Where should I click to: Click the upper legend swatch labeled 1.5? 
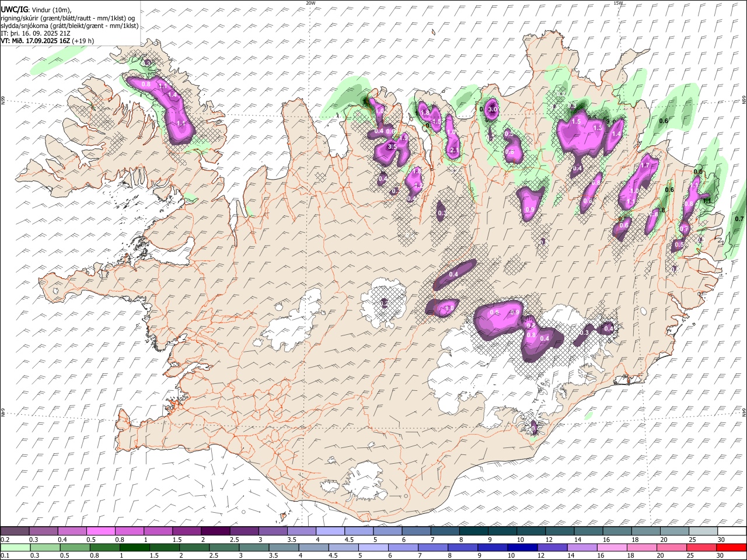(x=187, y=531)
